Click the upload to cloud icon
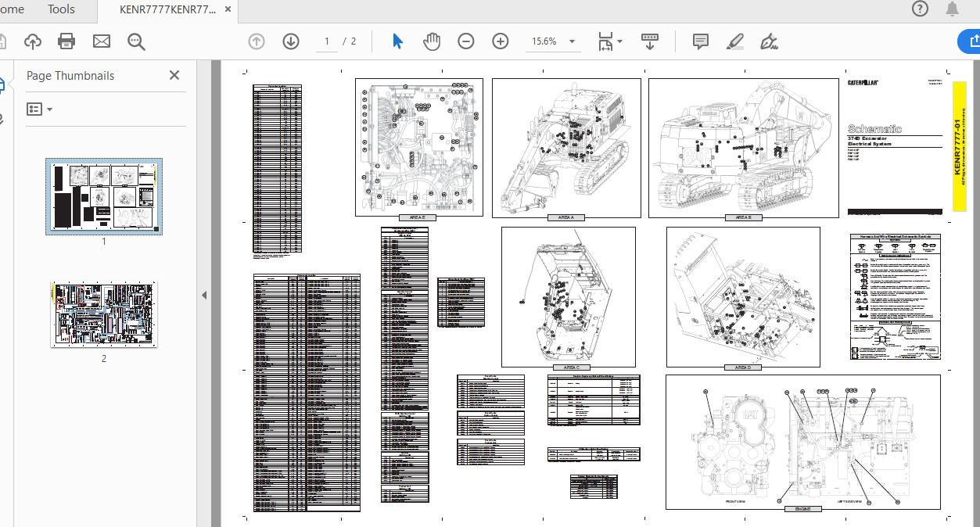The image size is (980, 527). pyautogui.click(x=33, y=41)
